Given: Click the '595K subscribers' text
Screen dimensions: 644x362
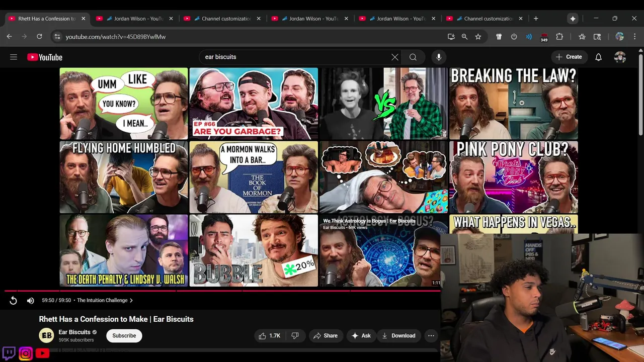Looking at the screenshot, I should (76, 340).
